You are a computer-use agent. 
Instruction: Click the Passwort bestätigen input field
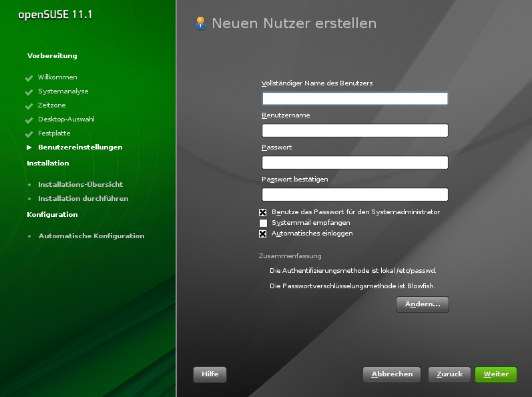click(x=355, y=194)
